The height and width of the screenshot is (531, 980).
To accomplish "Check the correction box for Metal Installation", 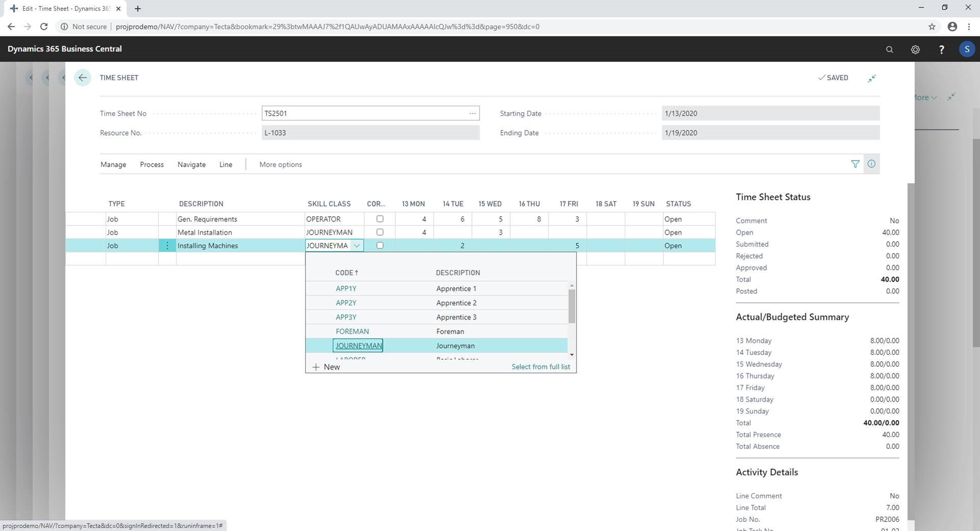I will [x=380, y=232].
